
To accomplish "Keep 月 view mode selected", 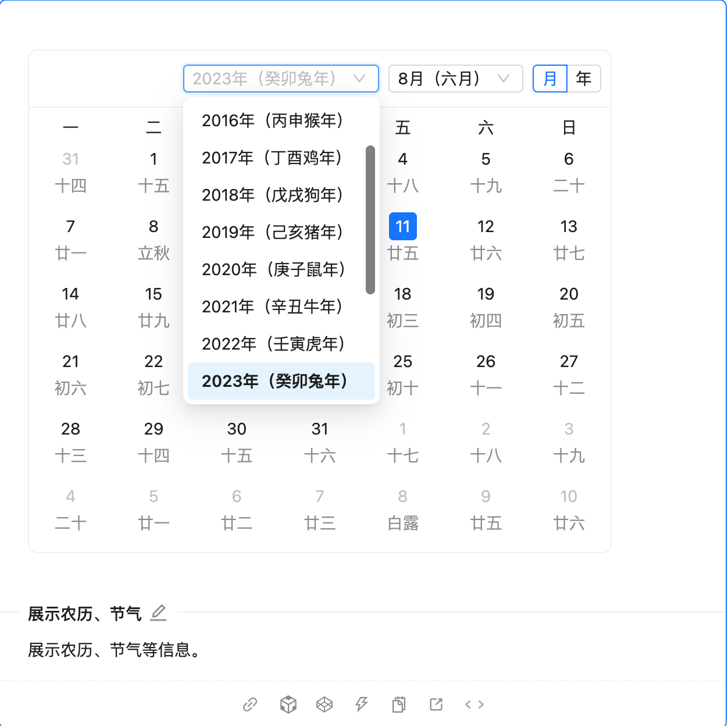I will click(549, 79).
